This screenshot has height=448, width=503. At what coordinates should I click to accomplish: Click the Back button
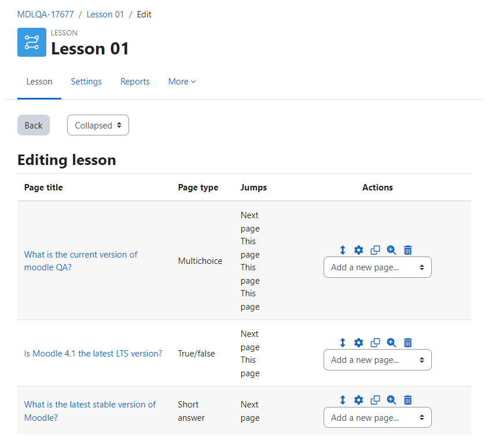[x=34, y=125]
